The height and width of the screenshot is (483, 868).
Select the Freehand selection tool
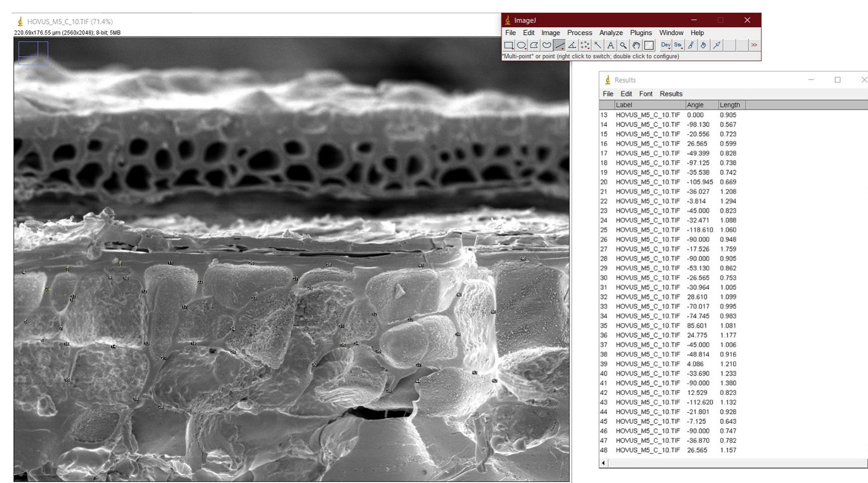(546, 45)
